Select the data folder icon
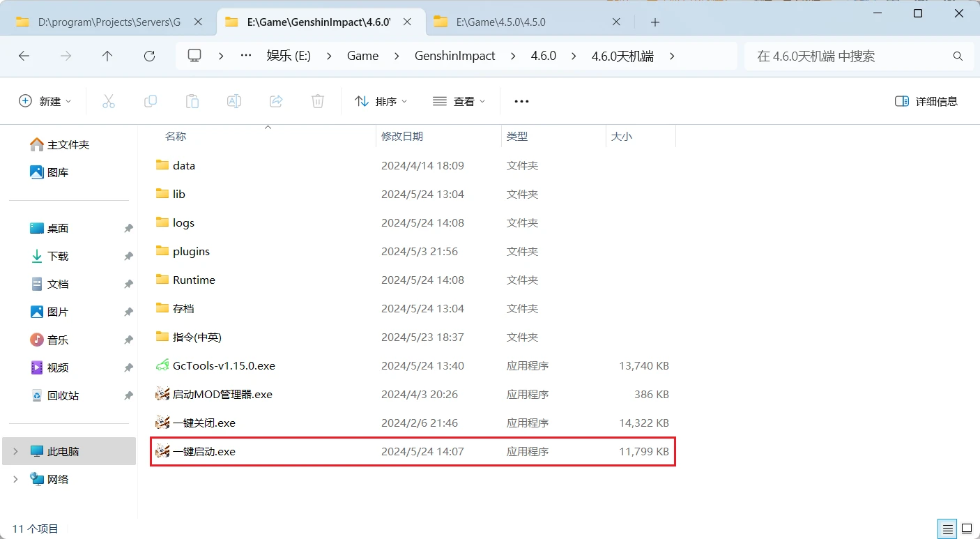Screen dimensions: 980x539 coord(162,165)
